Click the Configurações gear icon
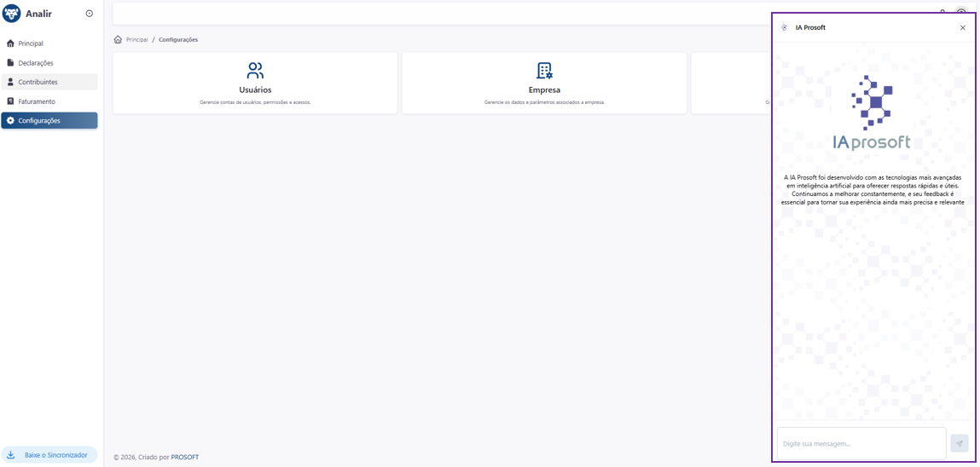The height and width of the screenshot is (467, 980). click(x=10, y=120)
